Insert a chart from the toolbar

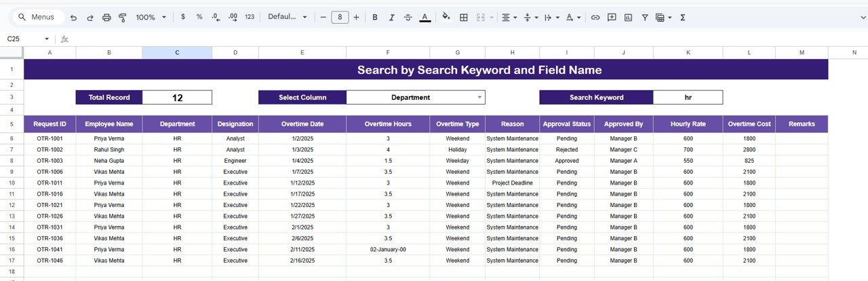coord(628,17)
